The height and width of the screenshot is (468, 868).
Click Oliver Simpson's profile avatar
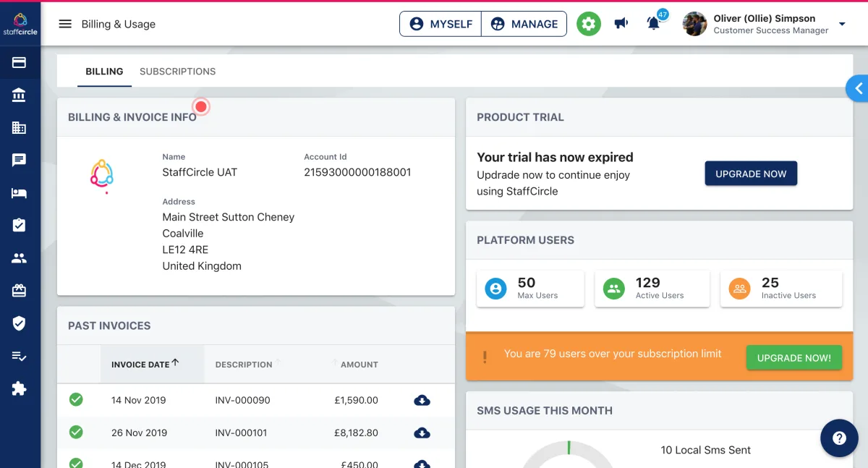tap(694, 24)
